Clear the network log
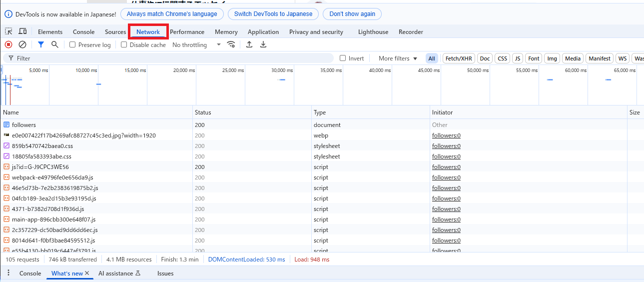This screenshot has width=644, height=282. (22, 44)
